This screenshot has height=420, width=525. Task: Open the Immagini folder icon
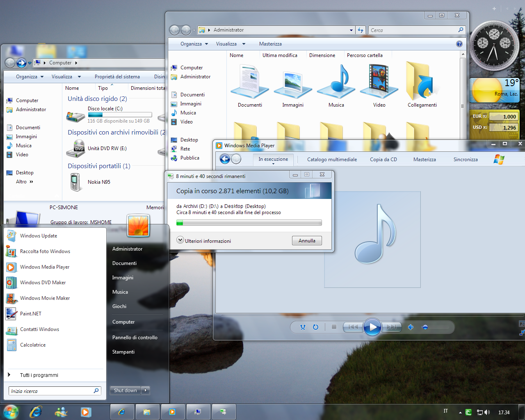293,85
